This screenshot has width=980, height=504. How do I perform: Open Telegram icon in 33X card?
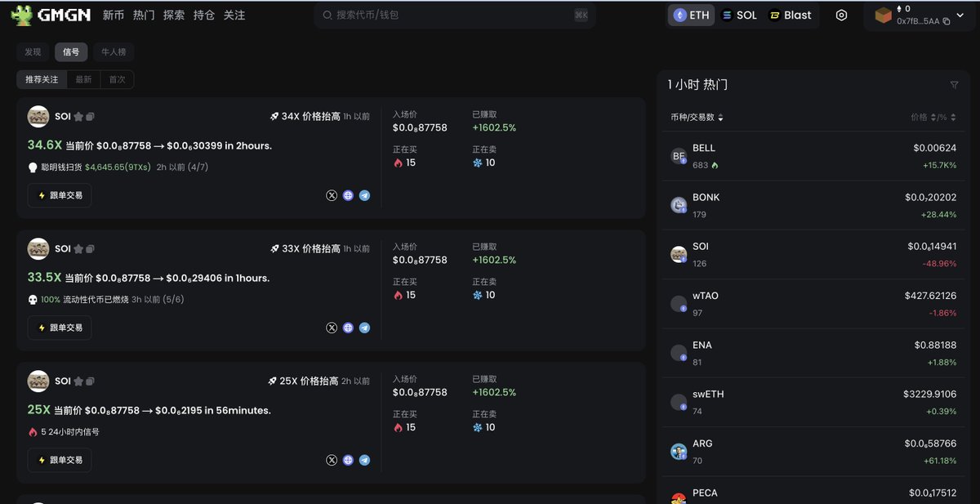tap(364, 328)
